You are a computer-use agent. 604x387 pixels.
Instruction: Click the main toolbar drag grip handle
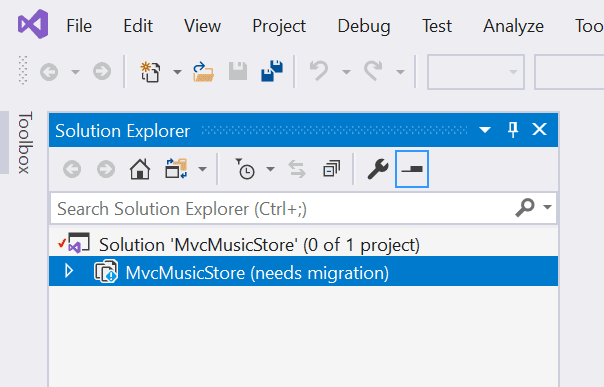(x=23, y=70)
